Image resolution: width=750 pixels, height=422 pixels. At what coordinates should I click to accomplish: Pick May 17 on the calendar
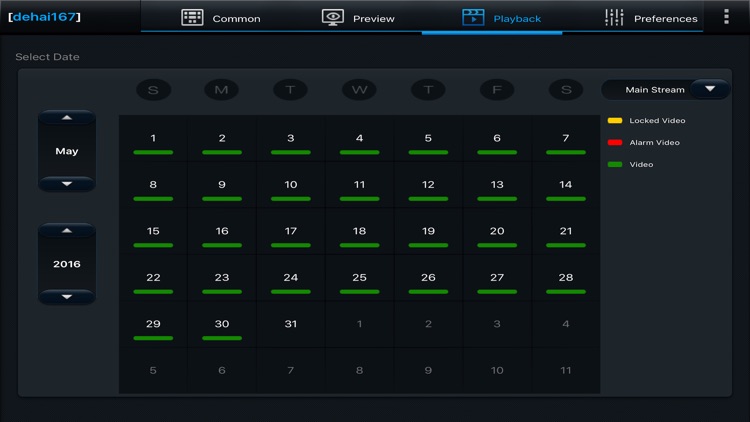pos(290,231)
